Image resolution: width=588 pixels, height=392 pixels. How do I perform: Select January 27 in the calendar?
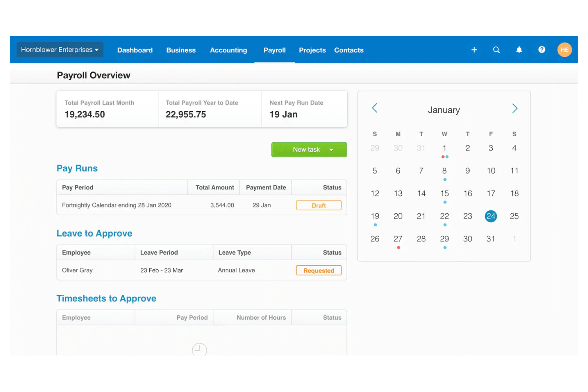pos(398,239)
